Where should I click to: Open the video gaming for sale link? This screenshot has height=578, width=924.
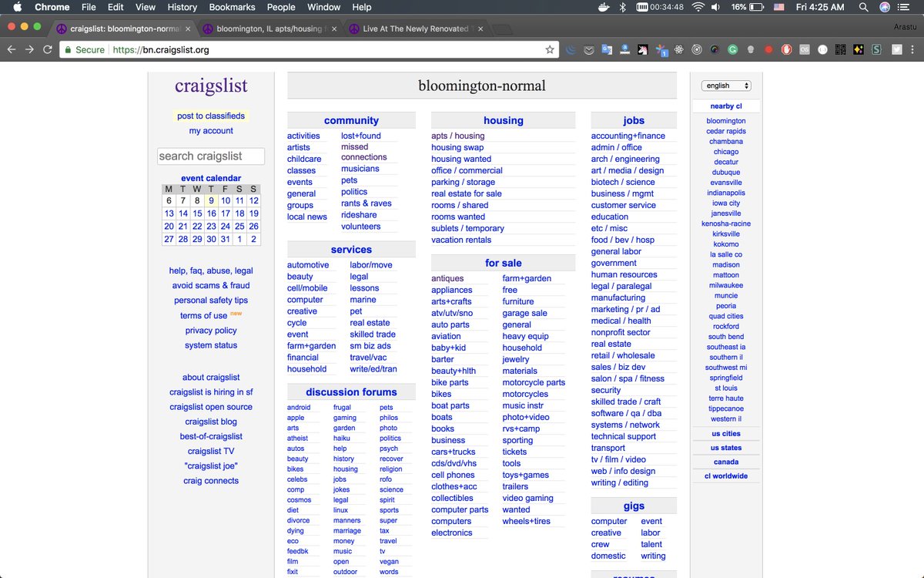click(x=528, y=498)
